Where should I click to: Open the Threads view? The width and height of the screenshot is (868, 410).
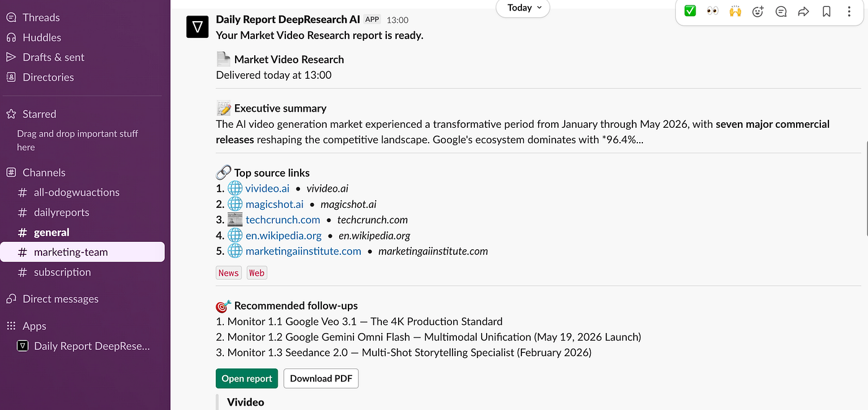(41, 17)
